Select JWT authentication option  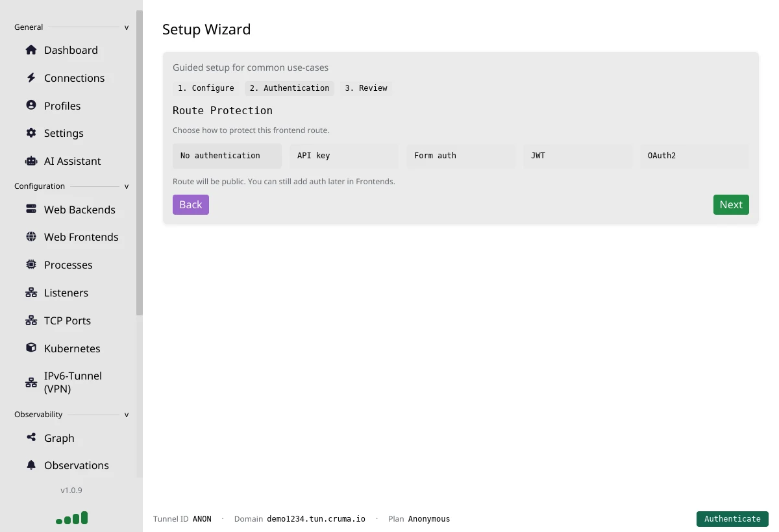(x=578, y=156)
